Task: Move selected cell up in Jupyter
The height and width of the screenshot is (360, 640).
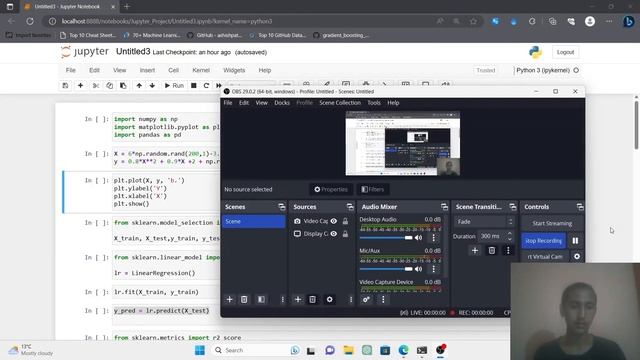Action: (139, 86)
